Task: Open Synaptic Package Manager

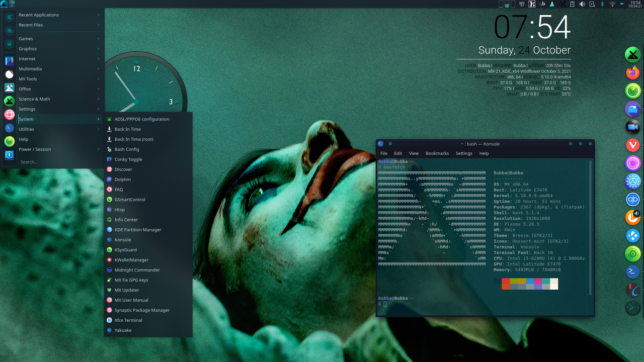Action: point(148,310)
